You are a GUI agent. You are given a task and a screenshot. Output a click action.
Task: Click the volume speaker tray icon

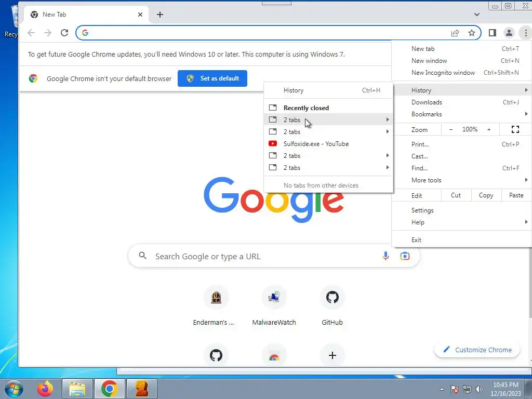click(479, 389)
